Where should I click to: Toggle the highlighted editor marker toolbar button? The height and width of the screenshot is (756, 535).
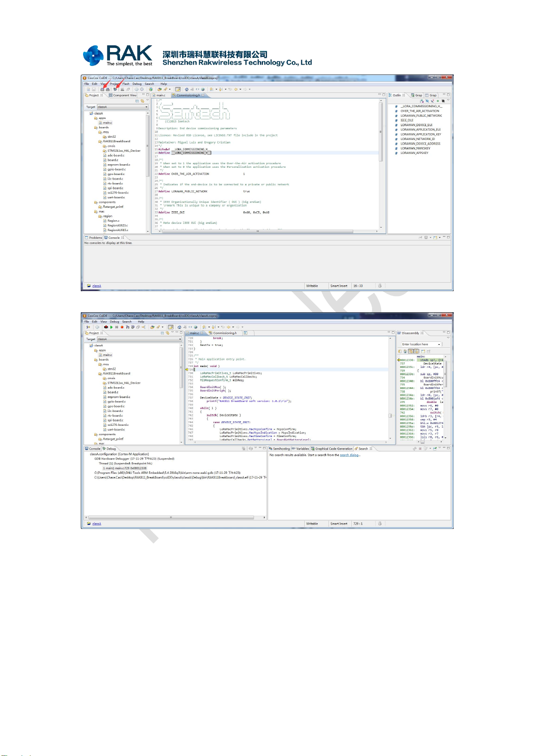coord(178,89)
